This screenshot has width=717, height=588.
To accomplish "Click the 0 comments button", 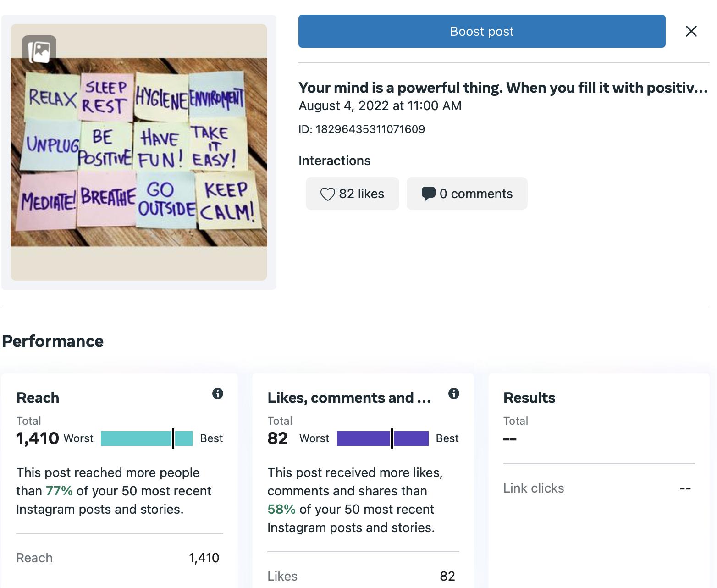I will [x=467, y=194].
